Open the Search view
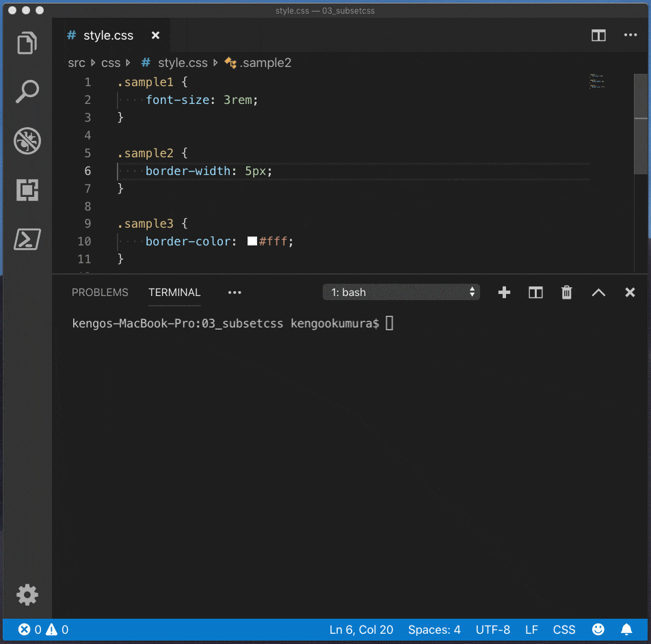The height and width of the screenshot is (644, 651). pyautogui.click(x=27, y=91)
